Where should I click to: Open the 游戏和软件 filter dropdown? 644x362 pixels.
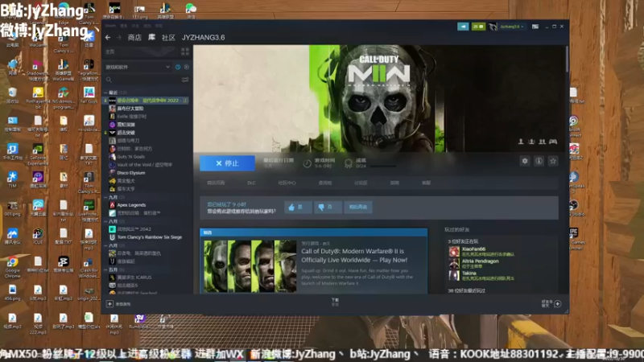coord(138,67)
